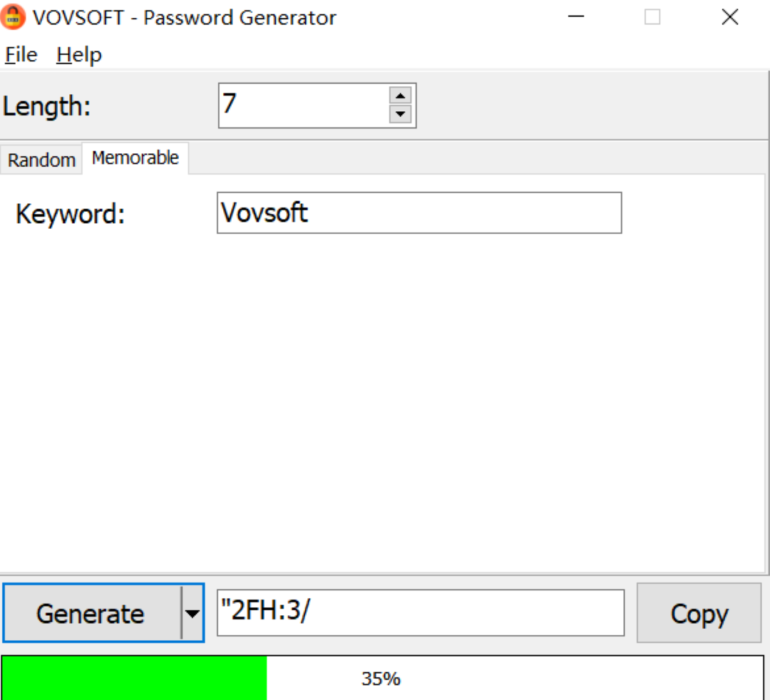The height and width of the screenshot is (700, 770).
Task: Copy the generated password with Copy button
Action: (699, 613)
